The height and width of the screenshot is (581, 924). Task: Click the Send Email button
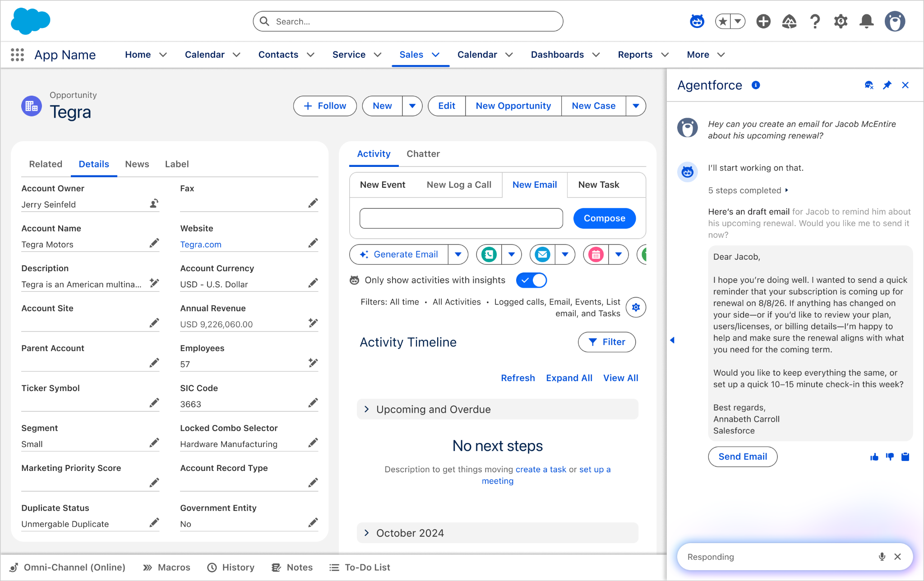[743, 456]
